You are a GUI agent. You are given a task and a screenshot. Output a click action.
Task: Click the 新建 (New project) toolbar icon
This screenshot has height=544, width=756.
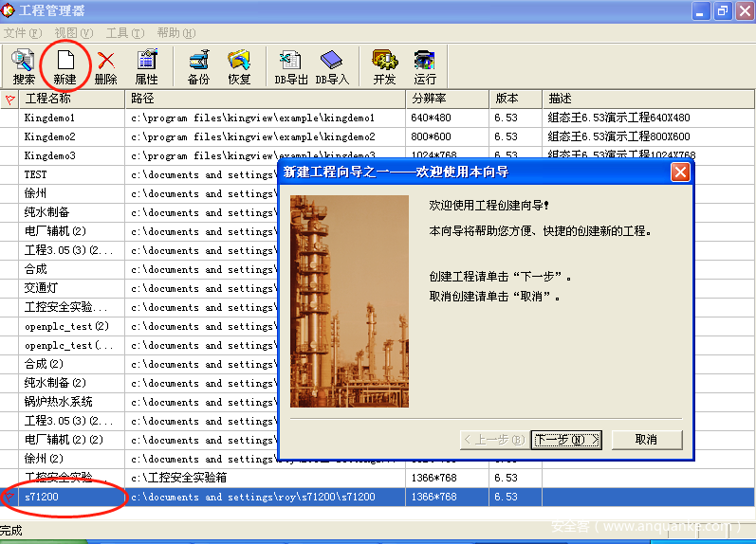[65, 66]
